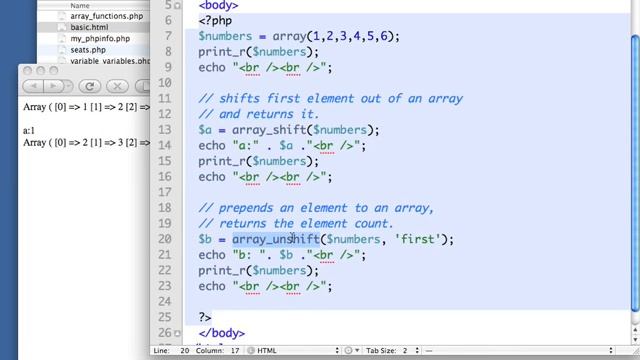Click the file icon beside my_phpinfo.php
Screen dimensions: 640x360
pos(62,39)
